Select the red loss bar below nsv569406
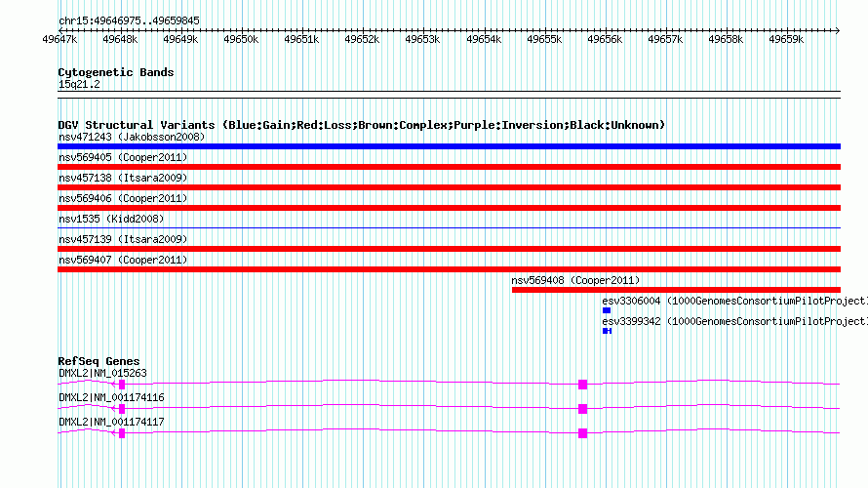The image size is (868, 488). coord(449,208)
